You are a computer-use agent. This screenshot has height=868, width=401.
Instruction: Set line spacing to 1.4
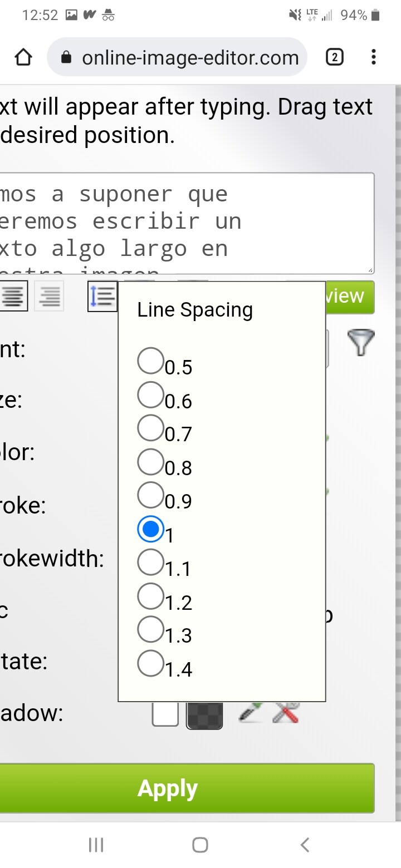150,663
